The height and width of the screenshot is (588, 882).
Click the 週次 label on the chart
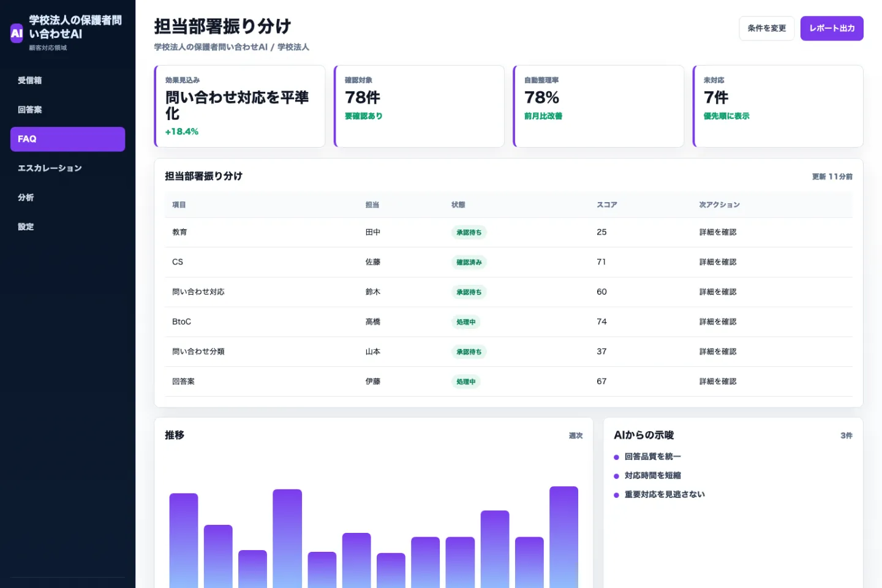[576, 435]
